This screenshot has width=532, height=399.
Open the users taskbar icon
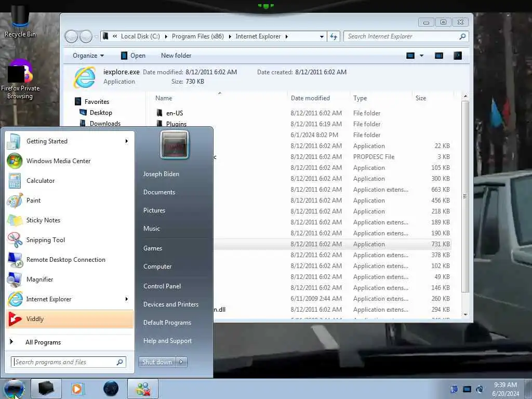(143, 389)
